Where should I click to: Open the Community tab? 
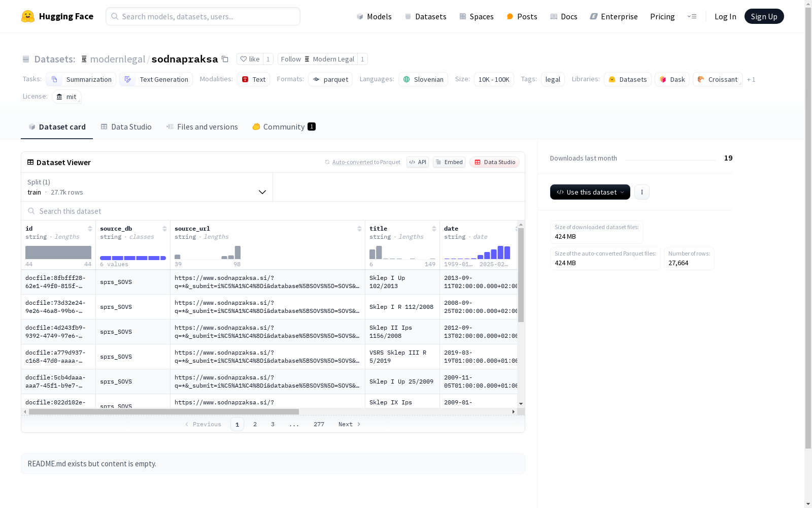tap(284, 127)
